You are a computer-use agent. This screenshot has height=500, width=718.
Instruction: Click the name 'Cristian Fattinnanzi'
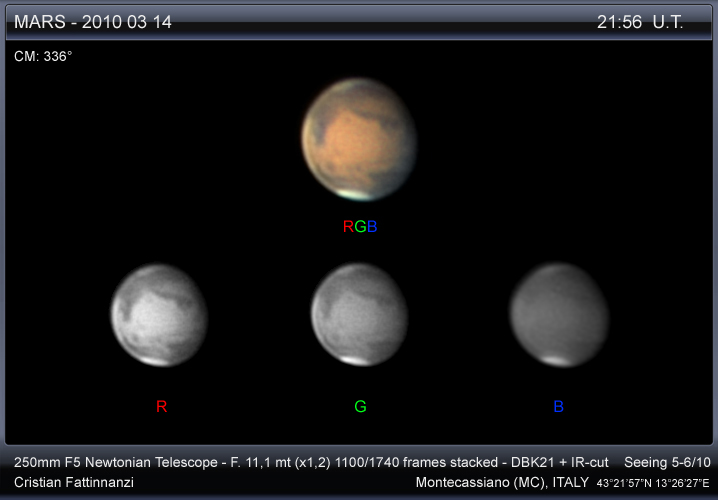[x=74, y=482]
